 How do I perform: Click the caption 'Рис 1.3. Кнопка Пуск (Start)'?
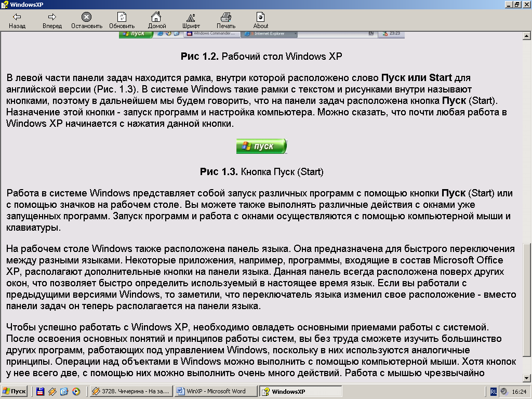262,171
